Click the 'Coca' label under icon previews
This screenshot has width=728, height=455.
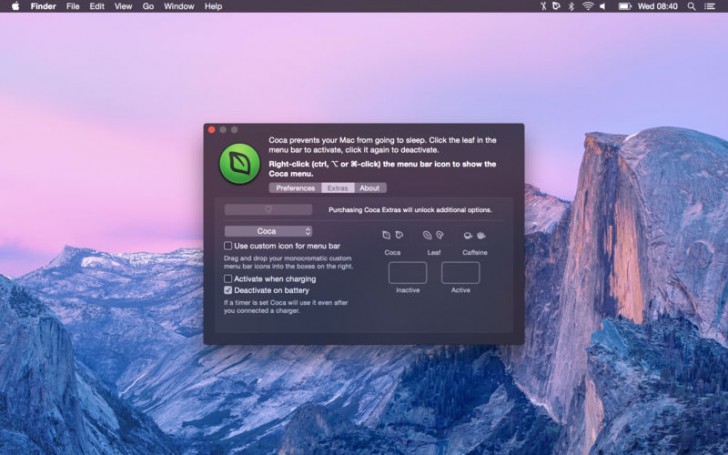392,253
